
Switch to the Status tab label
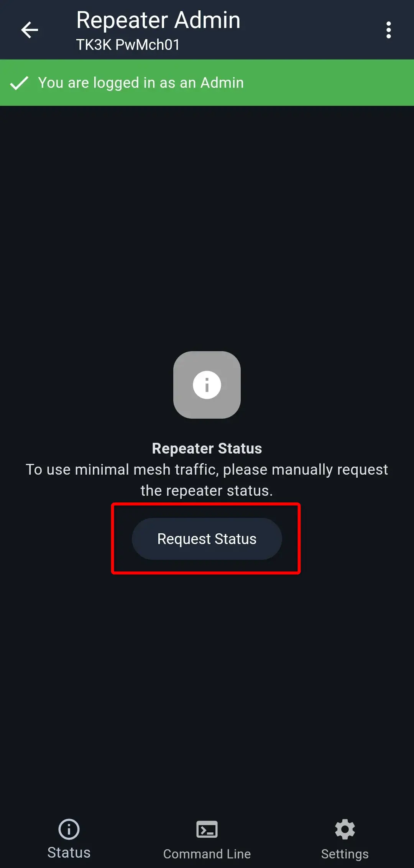[69, 853]
